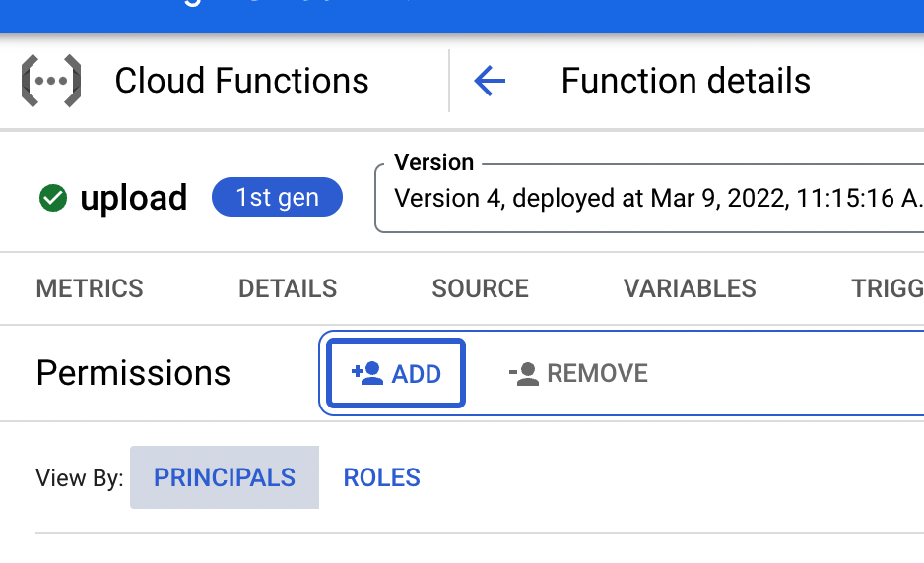The height and width of the screenshot is (563, 924).
Task: Select the SOURCE tab
Action: point(480,288)
